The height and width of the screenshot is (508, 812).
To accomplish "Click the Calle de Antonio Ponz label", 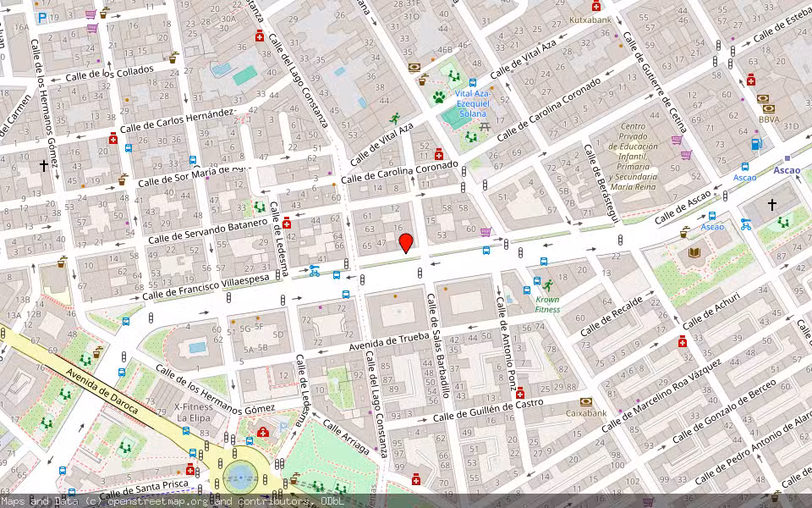I will tap(507, 343).
